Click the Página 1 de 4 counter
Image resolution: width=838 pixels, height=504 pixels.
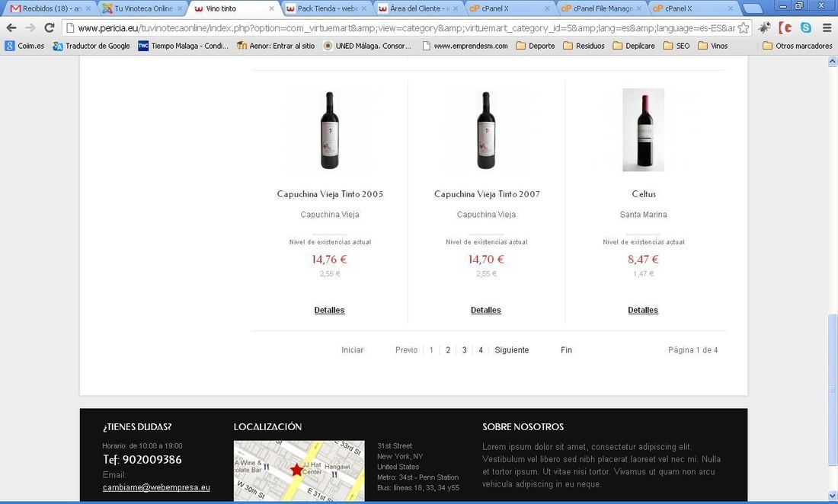pyautogui.click(x=692, y=349)
